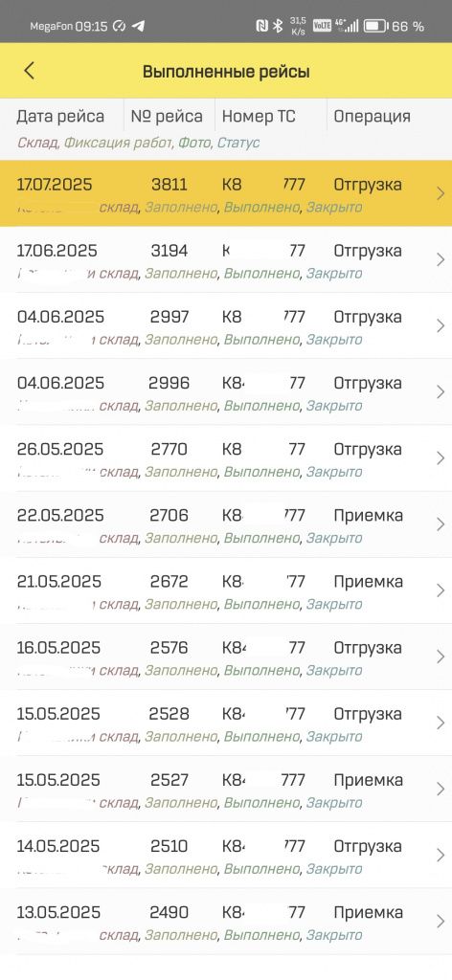This screenshot has width=452, height=980.
Task: Tap Закрыто status on trip 2576
Action: (334, 671)
